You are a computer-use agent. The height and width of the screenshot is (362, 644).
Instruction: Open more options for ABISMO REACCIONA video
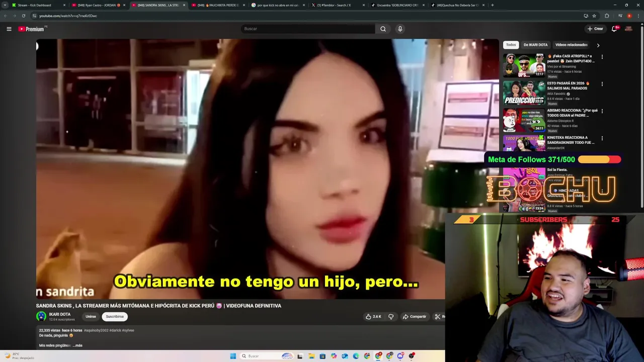(x=602, y=111)
